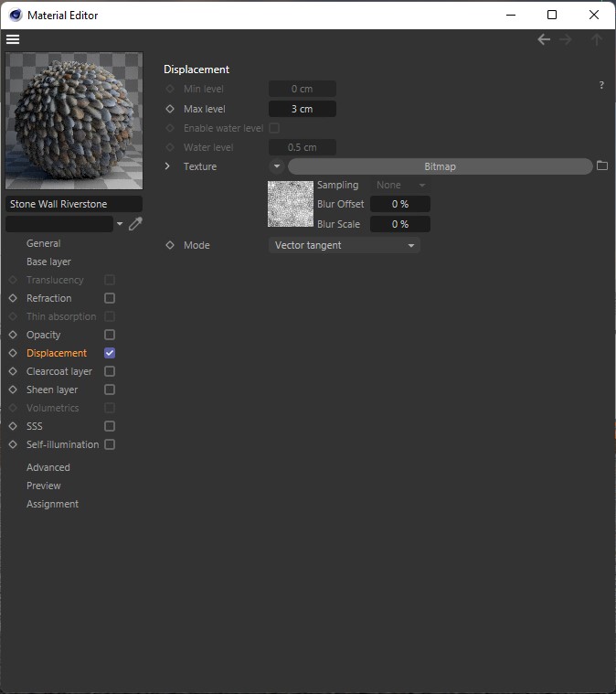Click the Refraction keyframe diamond
Viewport: 616px width, 694px height.
pos(13,298)
